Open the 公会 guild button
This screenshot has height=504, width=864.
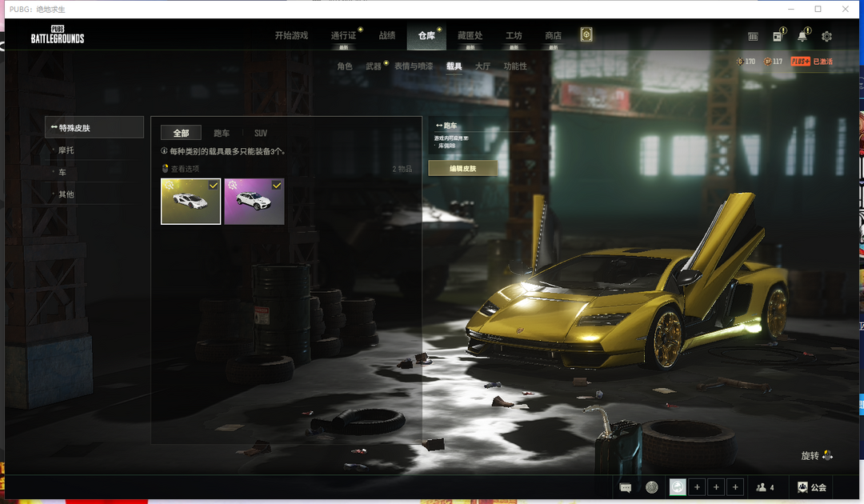click(x=812, y=487)
